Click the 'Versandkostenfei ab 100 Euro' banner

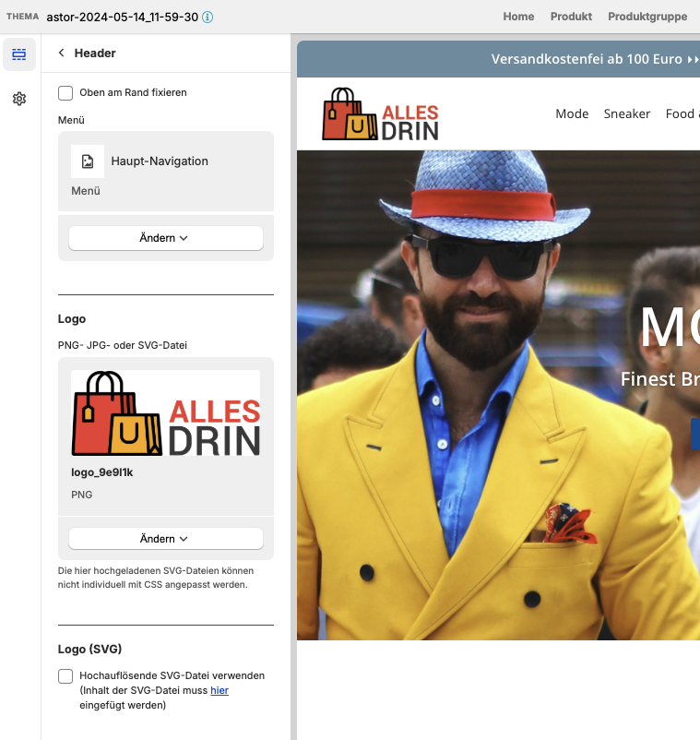pyautogui.click(x=498, y=59)
